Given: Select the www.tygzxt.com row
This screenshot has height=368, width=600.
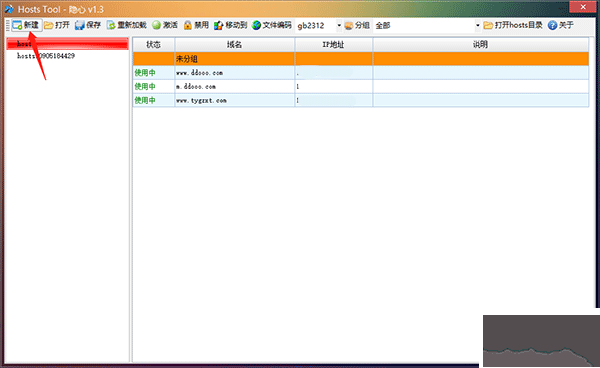Looking at the screenshot, I should coord(361,100).
